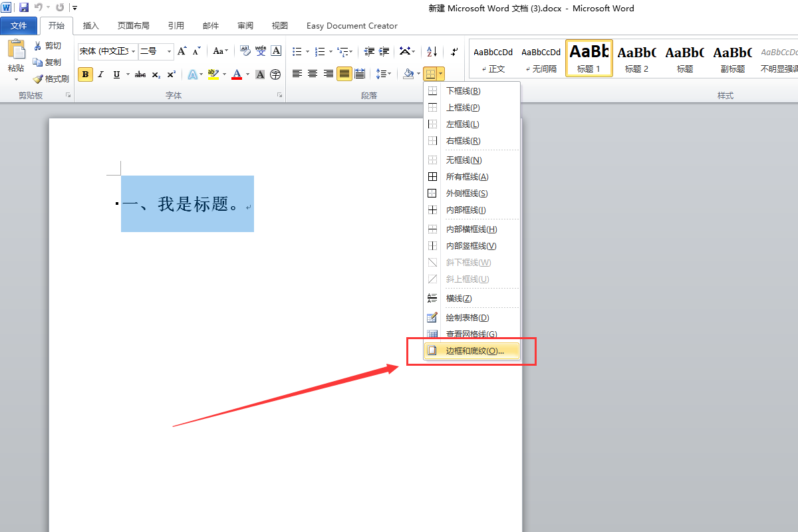
Task: Click the Phonetic Guide (wén) icon
Action: 261,51
